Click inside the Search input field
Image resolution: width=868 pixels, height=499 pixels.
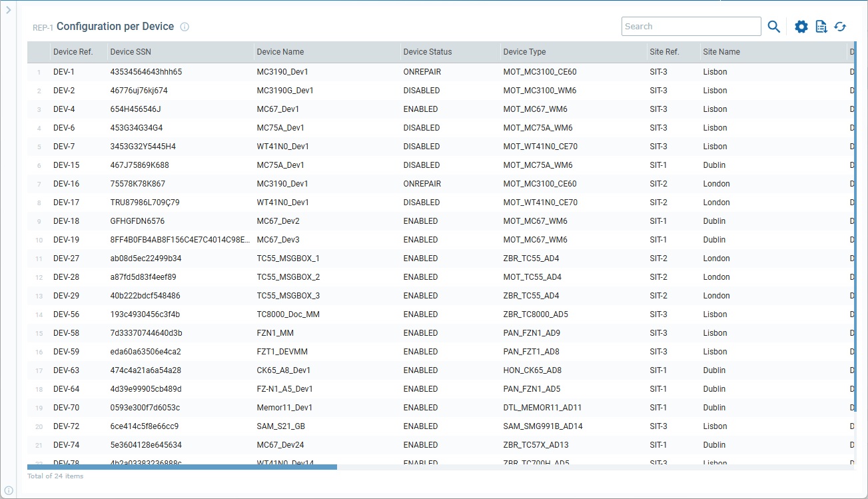(691, 26)
